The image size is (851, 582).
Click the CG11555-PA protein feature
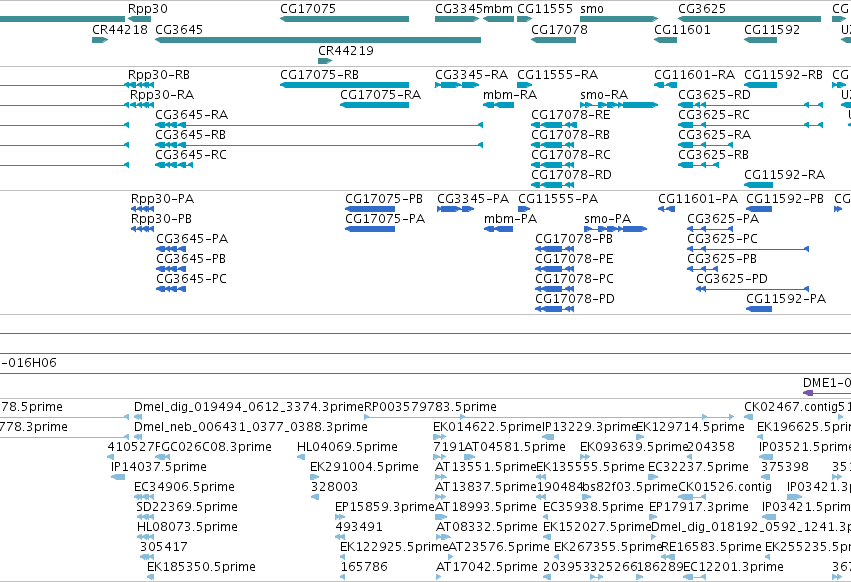(524, 209)
